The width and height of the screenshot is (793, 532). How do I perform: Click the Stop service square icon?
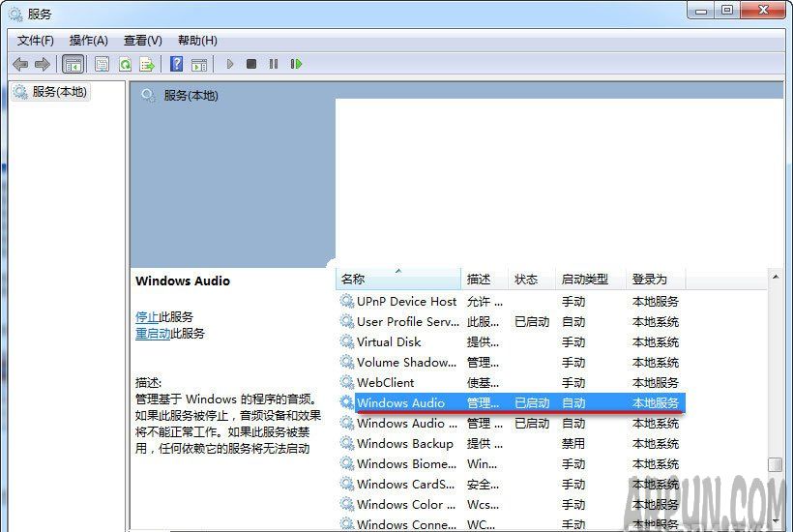[x=251, y=64]
